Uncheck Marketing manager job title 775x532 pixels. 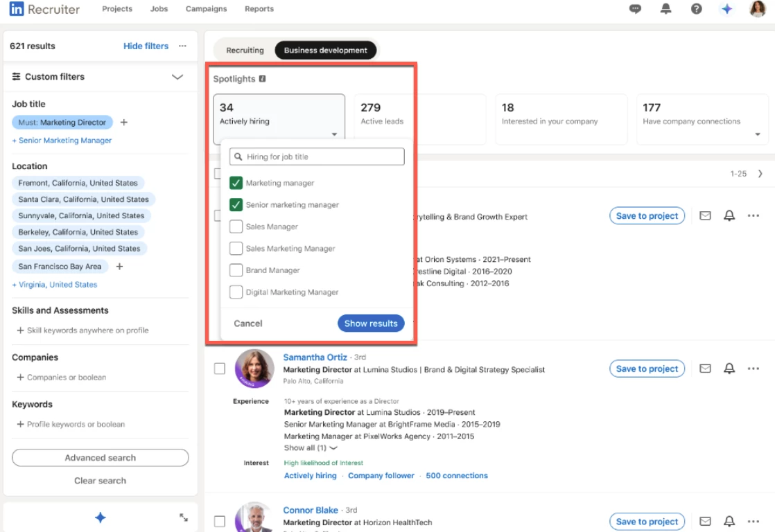point(236,183)
